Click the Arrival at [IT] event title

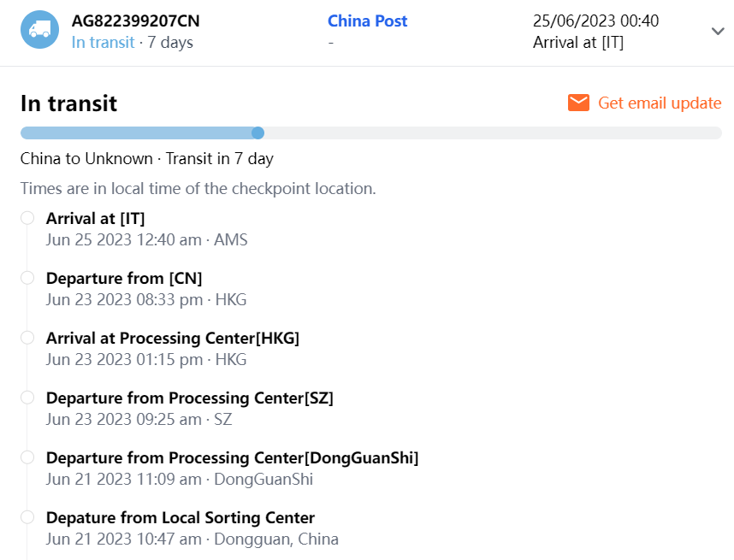pyautogui.click(x=95, y=218)
